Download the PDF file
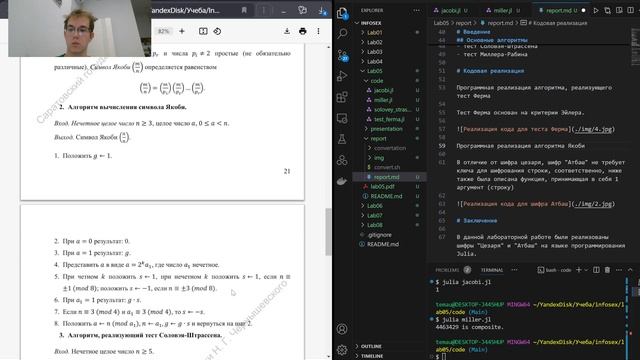Image resolution: width=640 pixels, height=360 pixels. [x=287, y=31]
